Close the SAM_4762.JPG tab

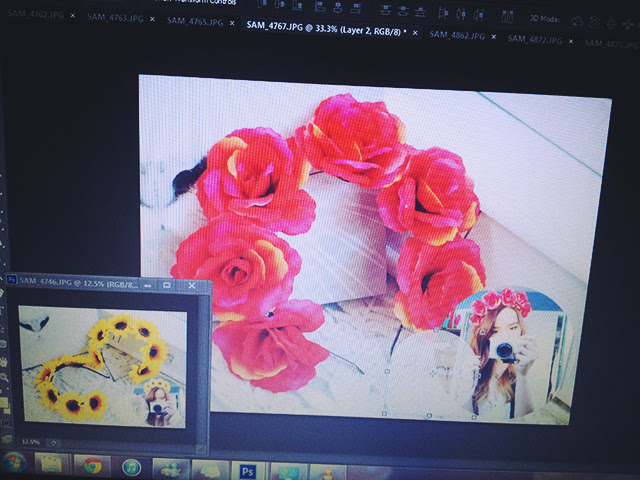coord(73,16)
